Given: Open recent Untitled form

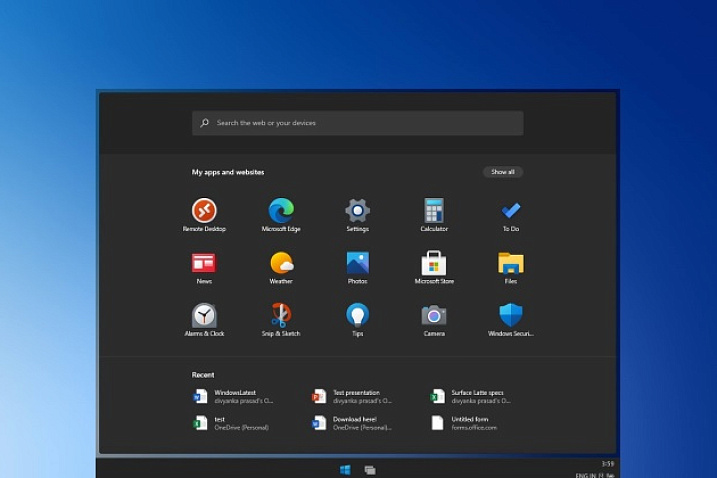Looking at the screenshot, I should [x=464, y=423].
